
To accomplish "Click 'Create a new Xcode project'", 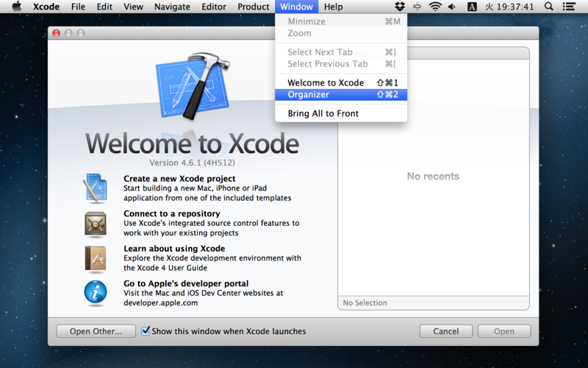I will [x=179, y=178].
